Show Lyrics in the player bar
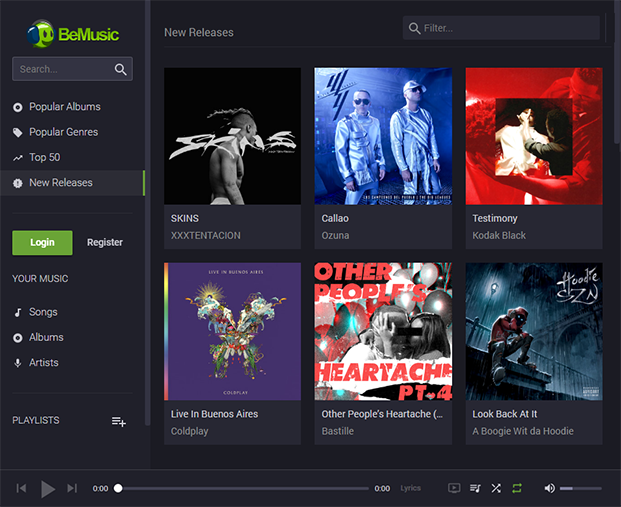The height and width of the screenshot is (507, 621). 410,488
